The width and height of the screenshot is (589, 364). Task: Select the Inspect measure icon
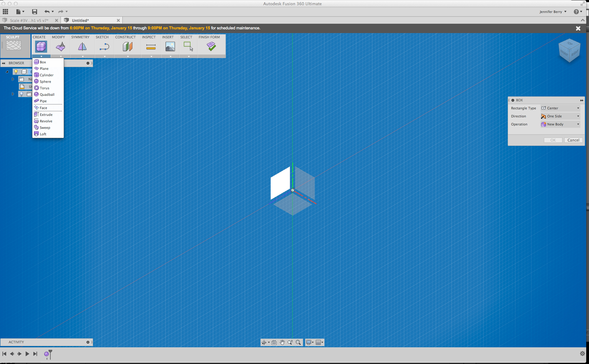(151, 47)
